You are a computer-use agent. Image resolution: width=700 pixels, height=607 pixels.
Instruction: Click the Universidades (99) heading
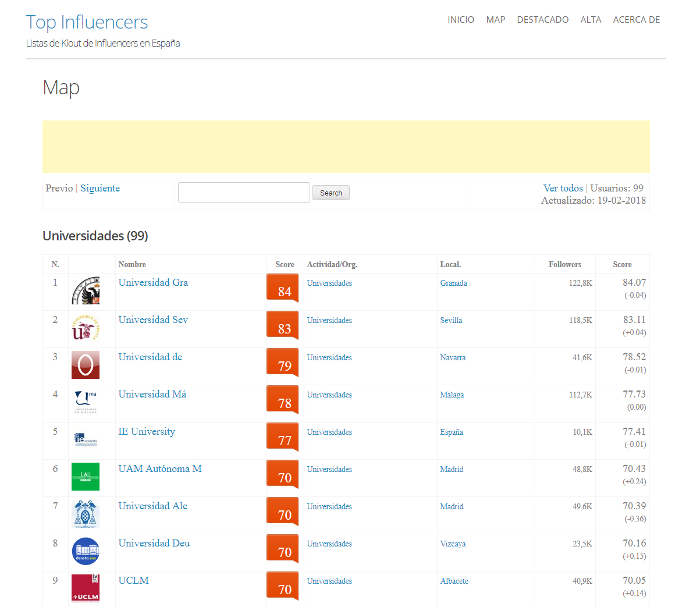[95, 236]
